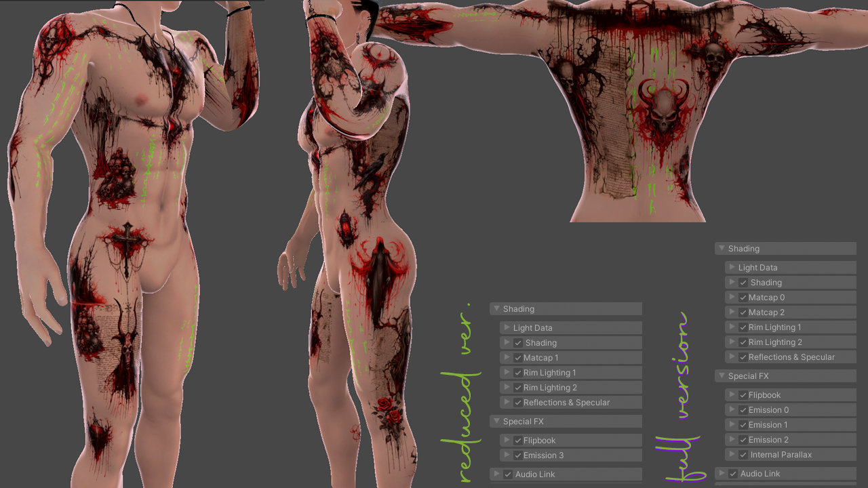The width and height of the screenshot is (868, 488).
Task: Disable the Matcap 1 checkbox
Action: point(518,358)
